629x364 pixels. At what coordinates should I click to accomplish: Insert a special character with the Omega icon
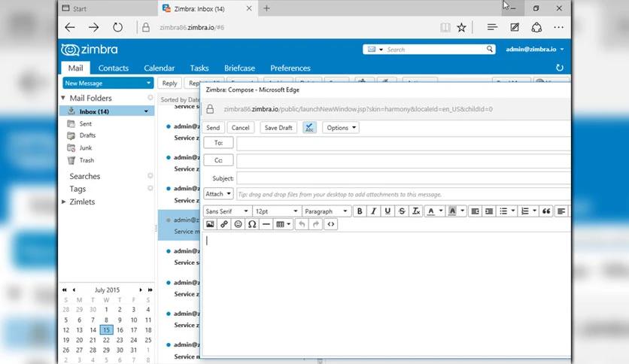252,224
